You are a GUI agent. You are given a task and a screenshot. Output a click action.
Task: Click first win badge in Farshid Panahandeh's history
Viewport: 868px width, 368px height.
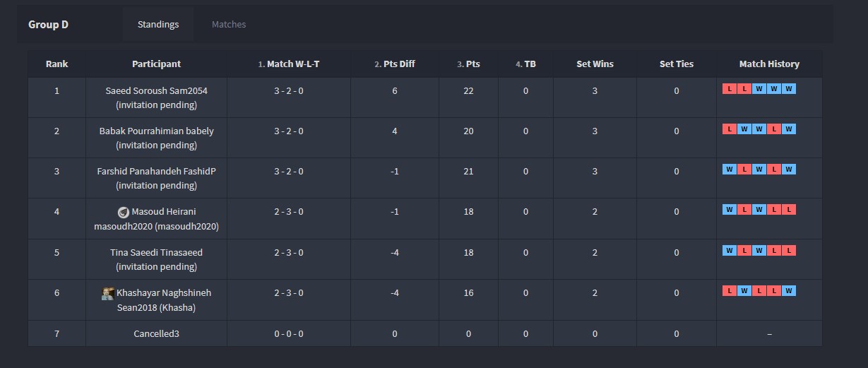pyautogui.click(x=729, y=170)
